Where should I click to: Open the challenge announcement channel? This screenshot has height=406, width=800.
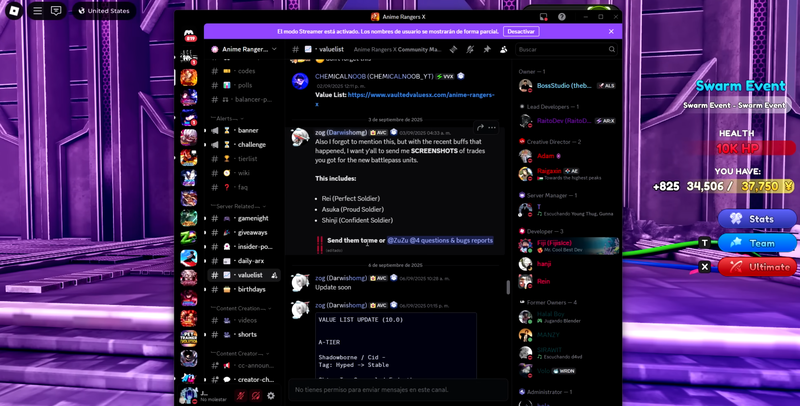tap(244, 144)
